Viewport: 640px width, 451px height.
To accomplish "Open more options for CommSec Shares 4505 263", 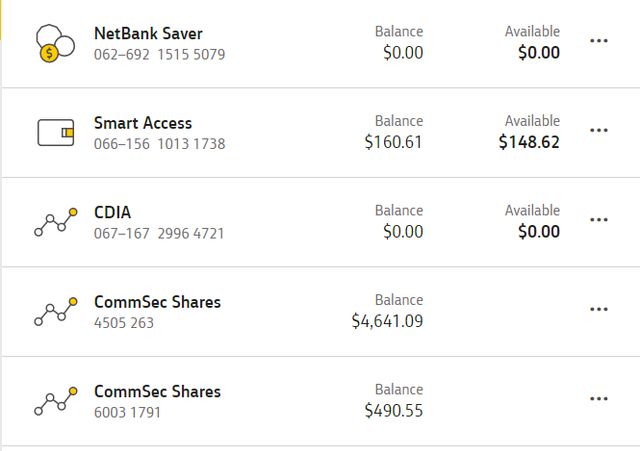I will point(599,309).
